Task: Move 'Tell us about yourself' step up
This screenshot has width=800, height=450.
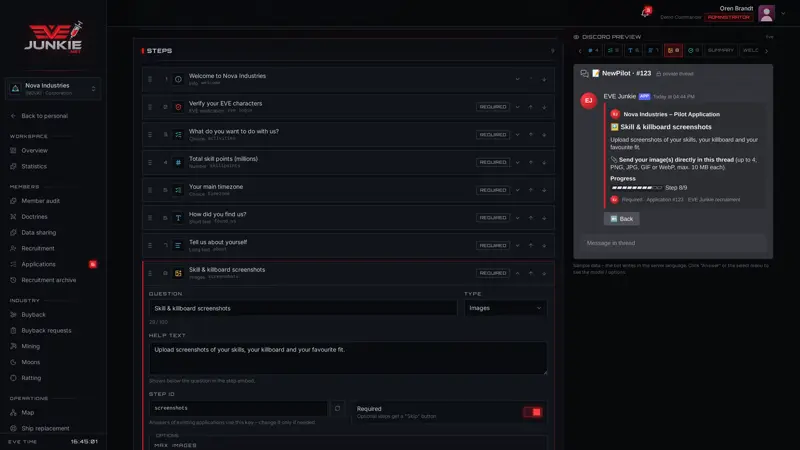Action: tap(531, 245)
